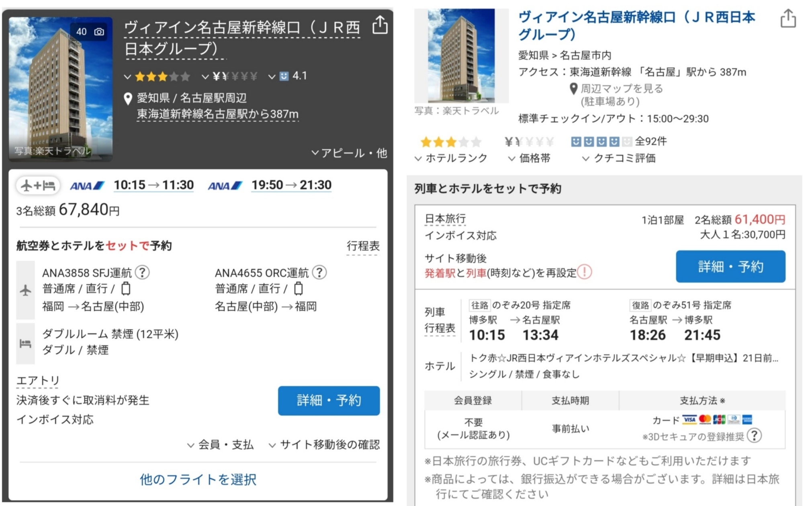812x506 pixels.
Task: Expand 会員・支払 details
Action: [220, 445]
